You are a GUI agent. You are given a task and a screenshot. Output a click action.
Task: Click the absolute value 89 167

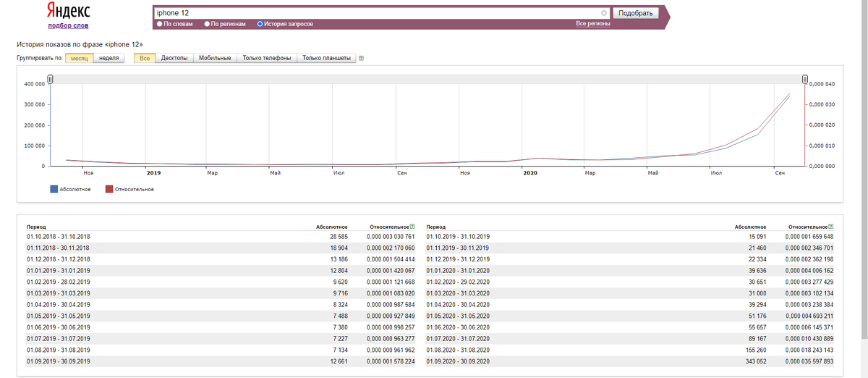click(756, 338)
